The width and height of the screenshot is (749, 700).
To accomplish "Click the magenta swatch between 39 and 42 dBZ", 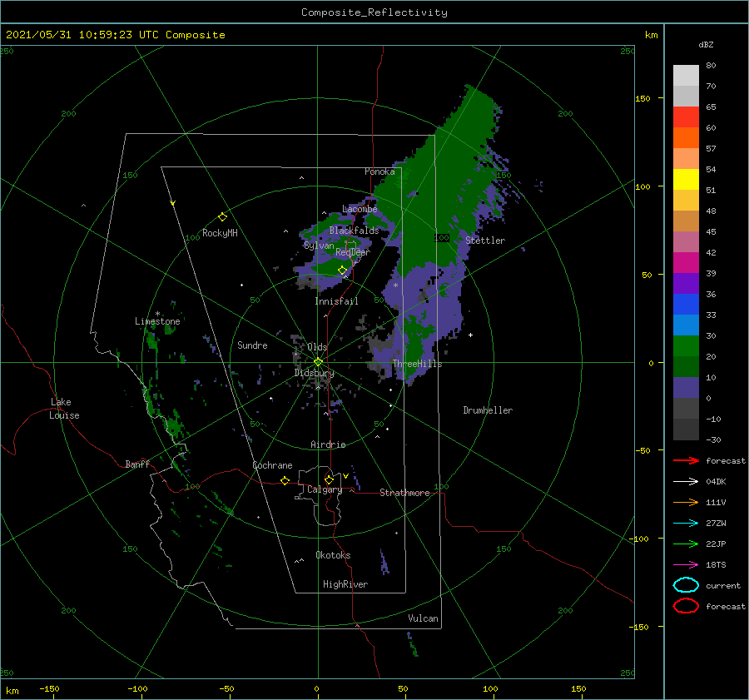I will [x=686, y=263].
